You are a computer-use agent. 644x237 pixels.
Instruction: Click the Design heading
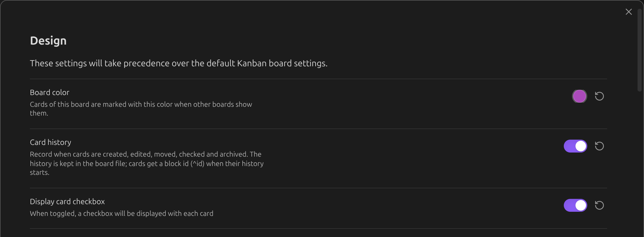coord(48,40)
